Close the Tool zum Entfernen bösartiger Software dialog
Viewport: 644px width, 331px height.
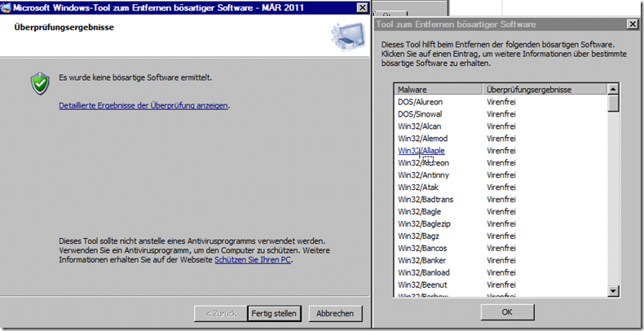pyautogui.click(x=633, y=24)
